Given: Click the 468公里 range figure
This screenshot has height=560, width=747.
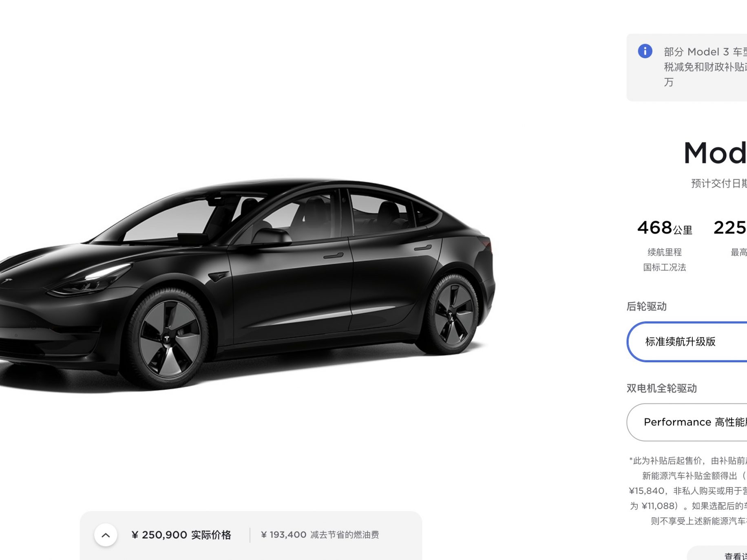Looking at the screenshot, I should click(665, 228).
